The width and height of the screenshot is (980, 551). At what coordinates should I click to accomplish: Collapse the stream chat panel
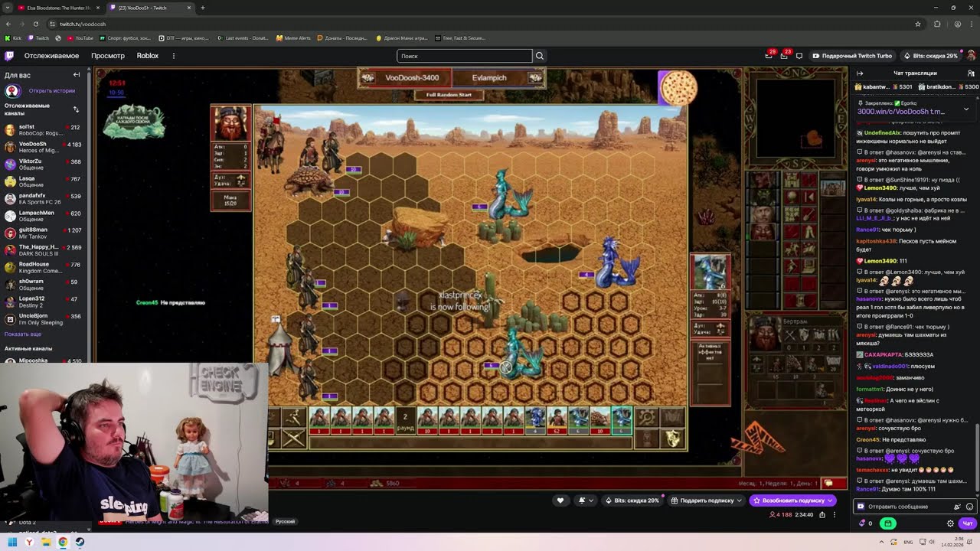coord(860,73)
